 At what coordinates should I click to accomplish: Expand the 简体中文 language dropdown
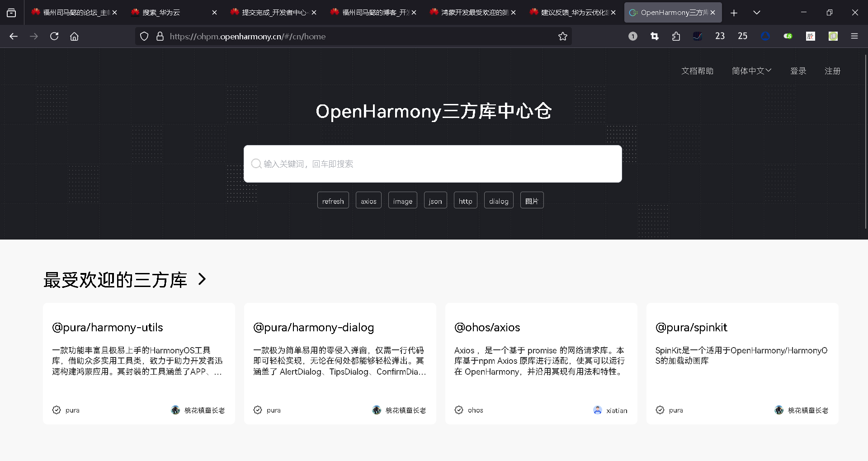point(751,71)
